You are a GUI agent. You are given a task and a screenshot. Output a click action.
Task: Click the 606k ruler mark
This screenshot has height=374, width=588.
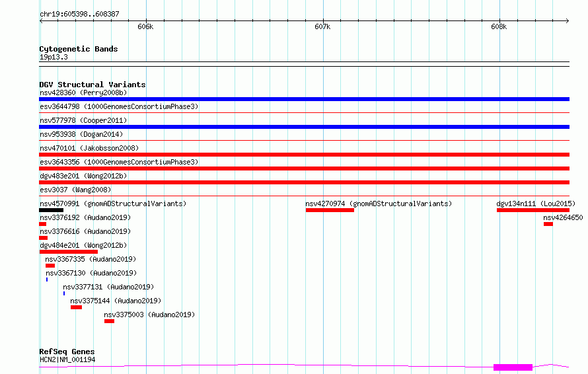pos(145,26)
